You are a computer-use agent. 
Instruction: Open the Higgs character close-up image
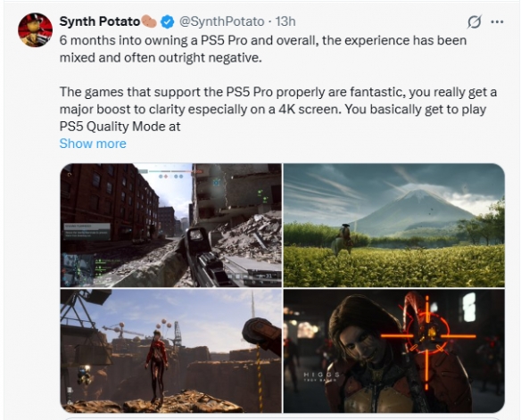coord(393,350)
